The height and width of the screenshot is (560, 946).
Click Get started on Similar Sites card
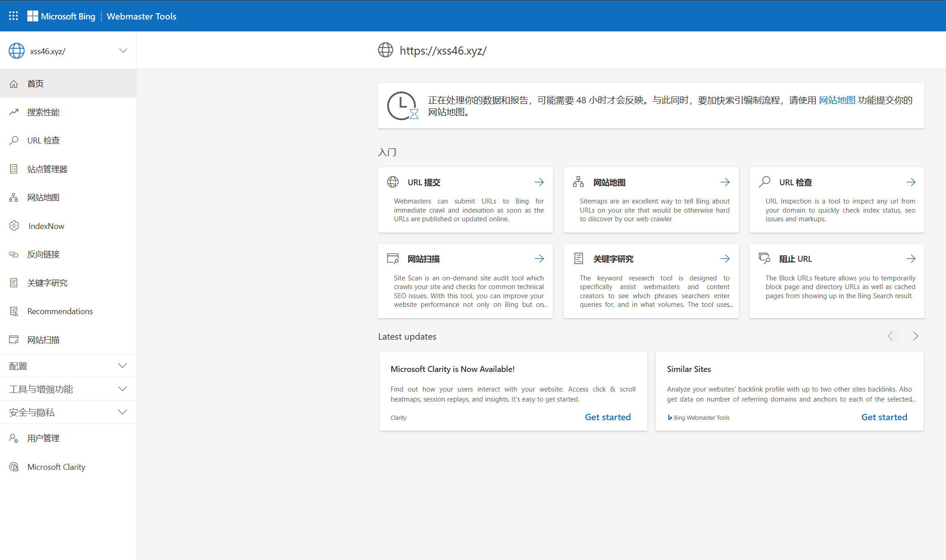(x=884, y=417)
